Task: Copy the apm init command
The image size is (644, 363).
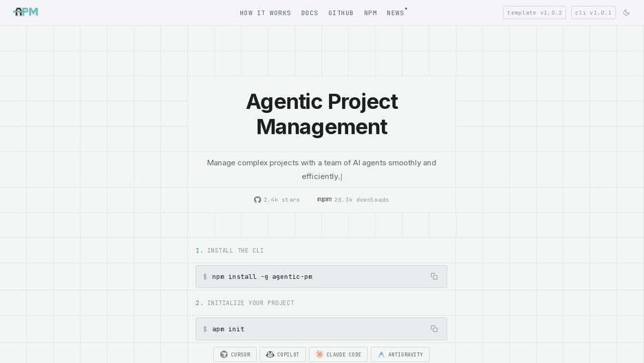Action: tap(434, 329)
